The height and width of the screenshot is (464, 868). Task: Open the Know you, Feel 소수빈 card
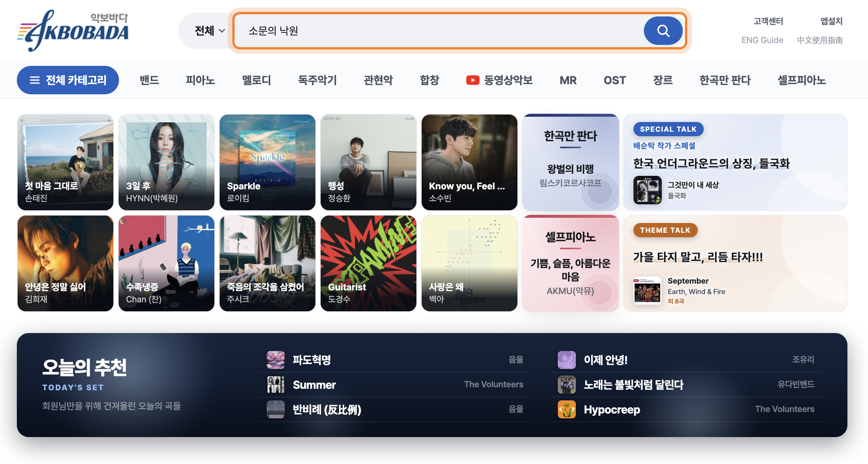point(470,162)
